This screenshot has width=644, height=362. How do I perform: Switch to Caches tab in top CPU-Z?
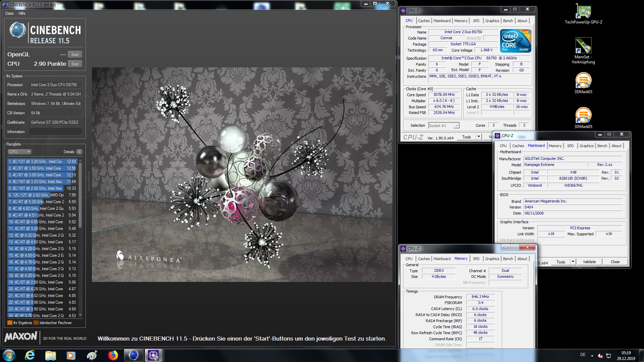(x=424, y=21)
